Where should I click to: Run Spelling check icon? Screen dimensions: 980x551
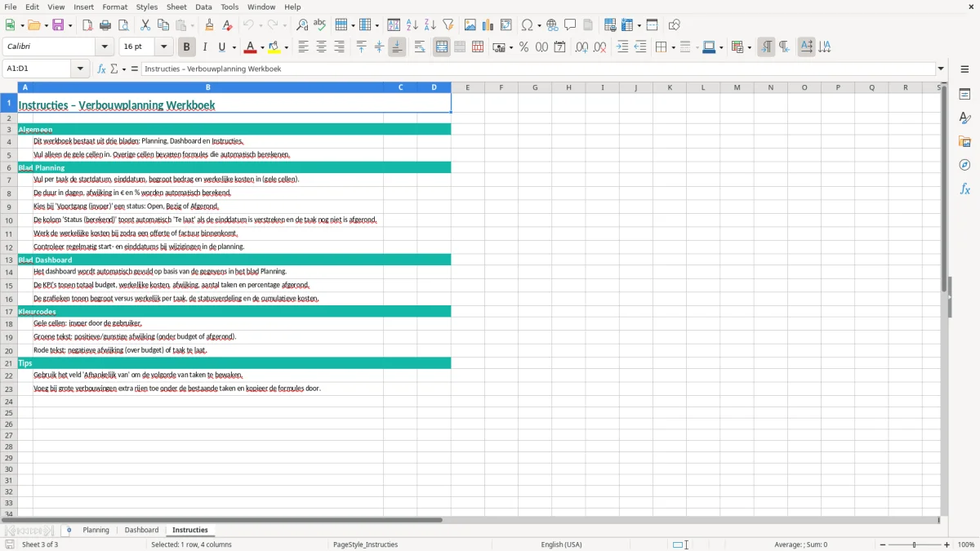click(x=320, y=25)
